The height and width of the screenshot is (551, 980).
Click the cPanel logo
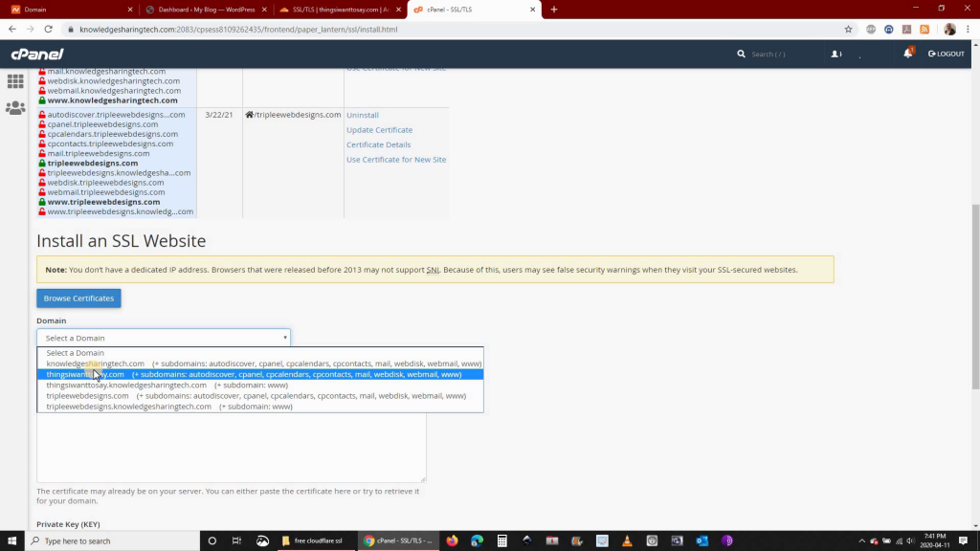[37, 55]
